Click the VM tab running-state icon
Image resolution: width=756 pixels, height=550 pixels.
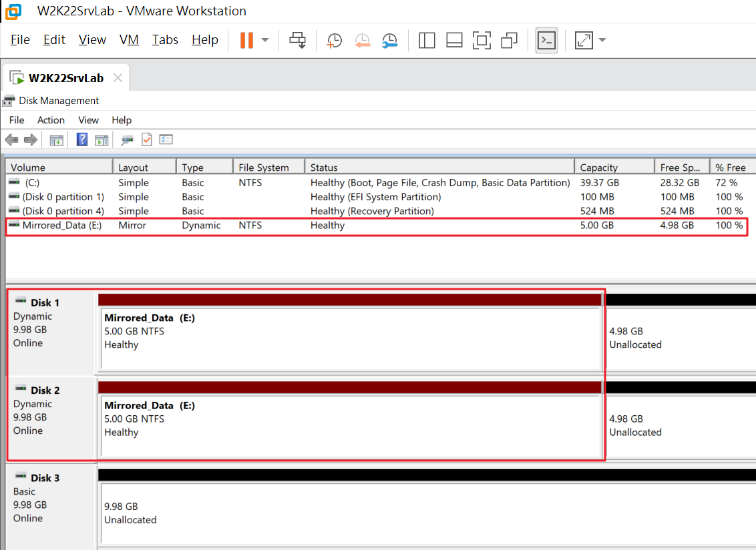coord(17,77)
